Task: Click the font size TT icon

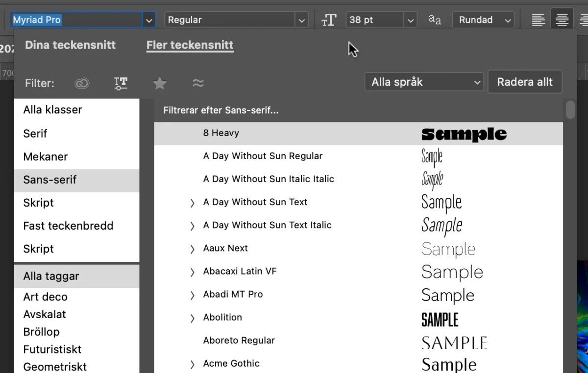Action: pyautogui.click(x=329, y=20)
